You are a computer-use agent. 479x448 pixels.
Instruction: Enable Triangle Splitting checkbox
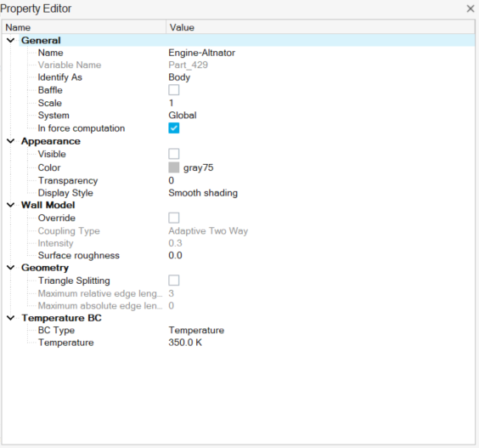click(x=174, y=281)
